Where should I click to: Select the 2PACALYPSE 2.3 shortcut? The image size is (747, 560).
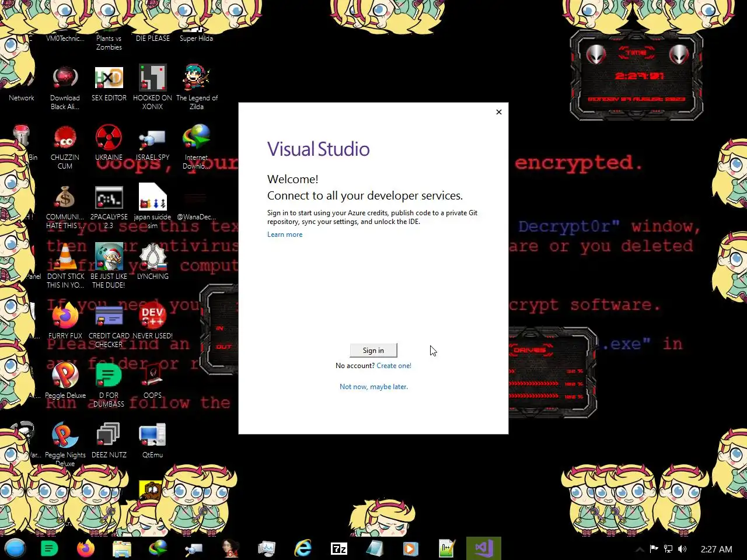pyautogui.click(x=109, y=207)
